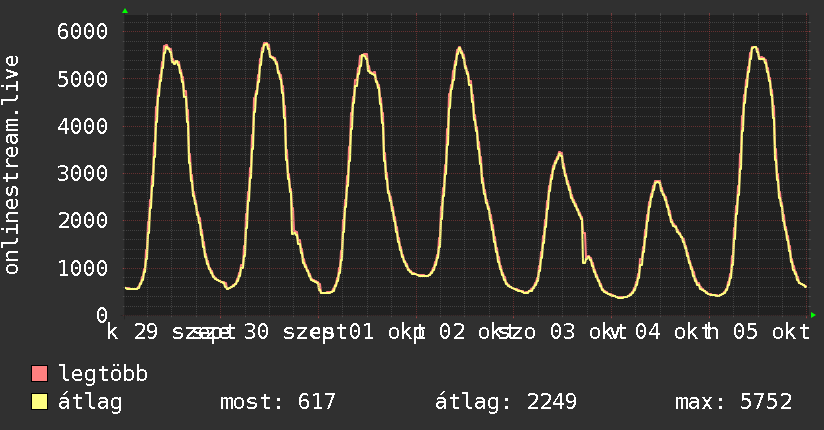Click the 5000 y-axis label
This screenshot has width=824, height=430.
click(x=83, y=79)
